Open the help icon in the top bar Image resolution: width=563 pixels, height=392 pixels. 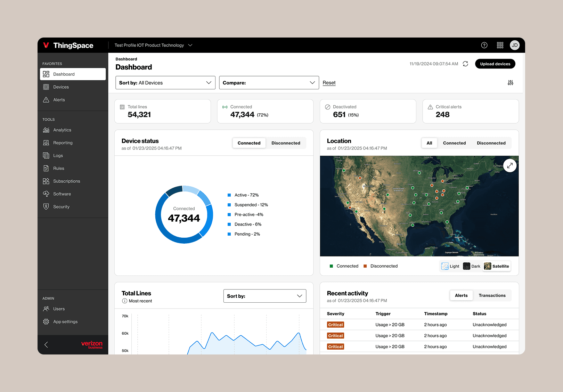click(x=484, y=45)
